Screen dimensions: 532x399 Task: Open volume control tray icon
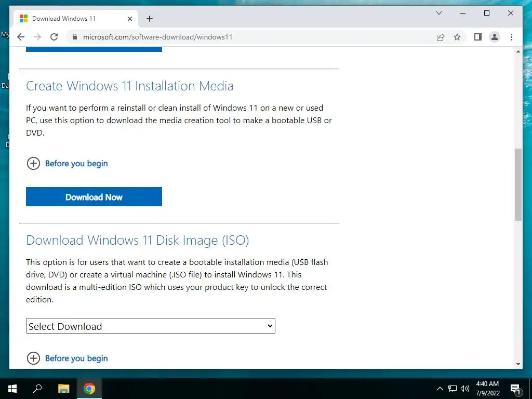pos(465,389)
